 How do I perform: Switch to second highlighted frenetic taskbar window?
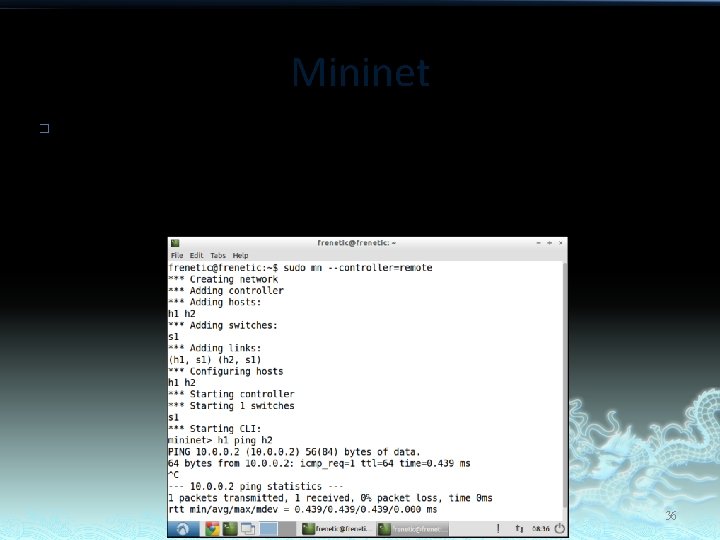(412, 529)
